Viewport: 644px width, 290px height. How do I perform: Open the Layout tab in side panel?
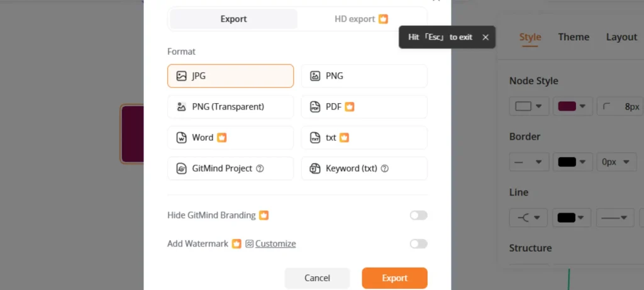(621, 37)
